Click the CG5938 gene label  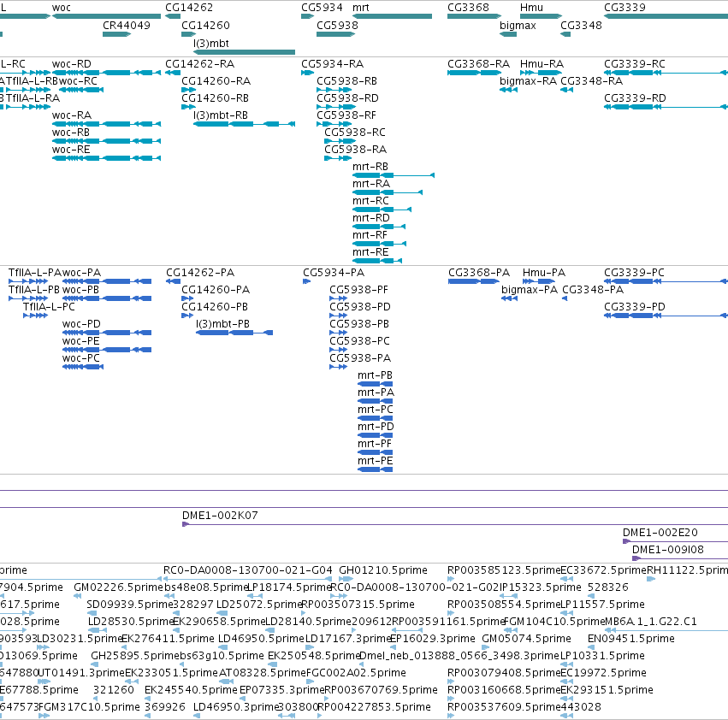point(337,26)
